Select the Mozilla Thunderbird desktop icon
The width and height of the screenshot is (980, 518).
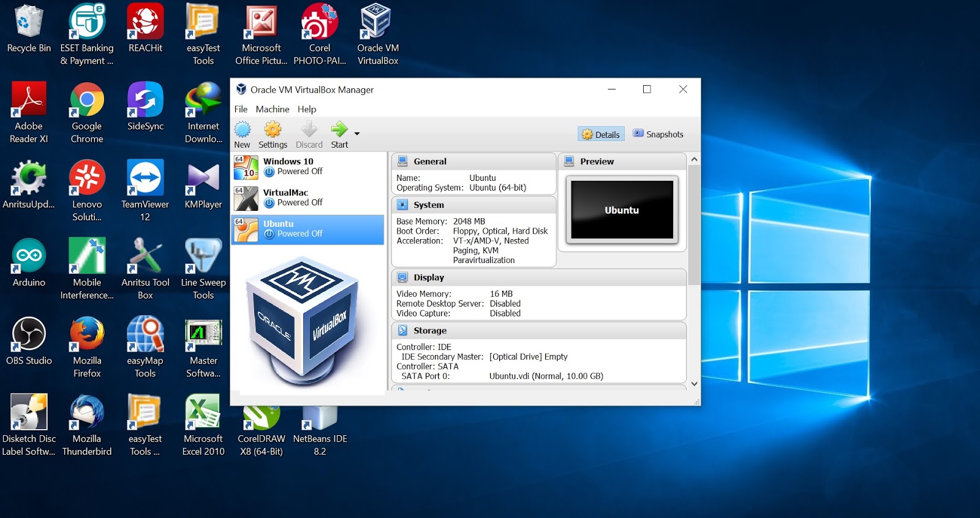87,425
